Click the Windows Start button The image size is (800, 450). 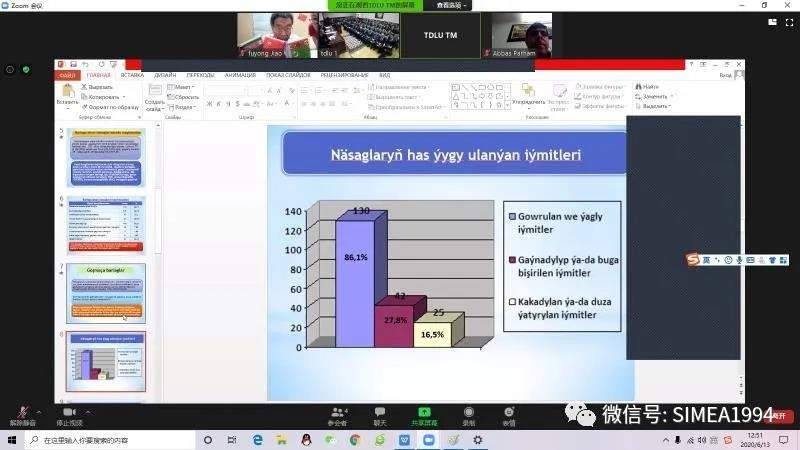tap(11, 440)
